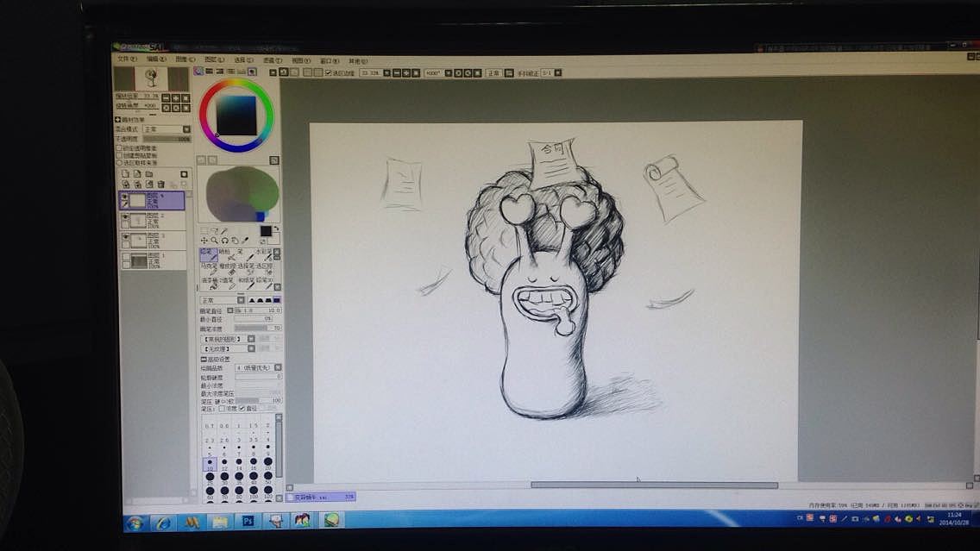Select the move layer tool
Screen dimensions: 980x551
204,241
